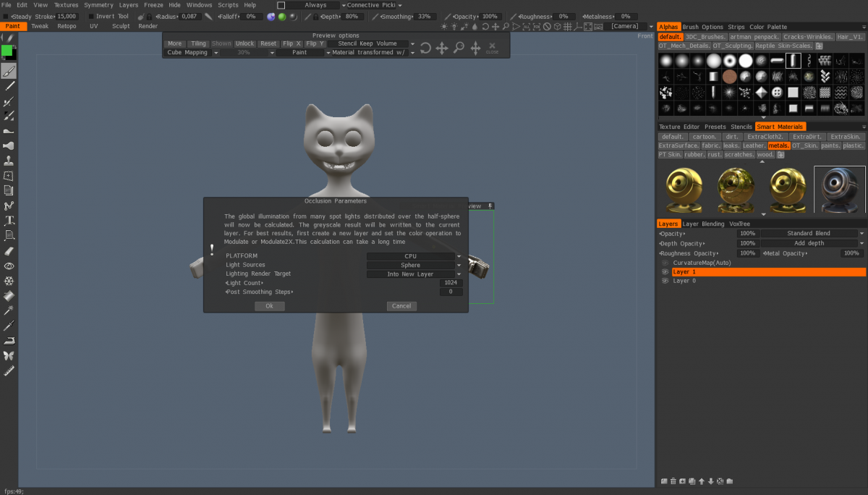This screenshot has width=868, height=495.
Task: Open the PLATFORM dropdown set to CPU
Action: coord(414,256)
